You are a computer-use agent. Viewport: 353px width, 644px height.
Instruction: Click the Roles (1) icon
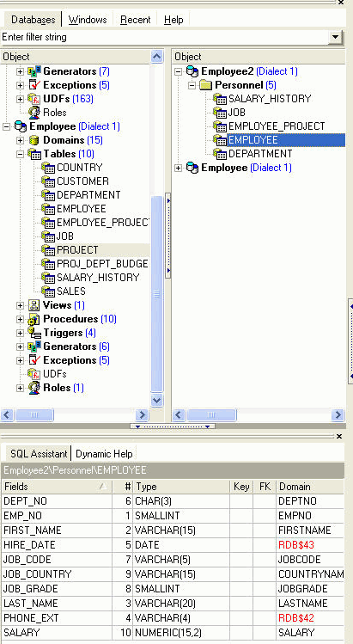tap(34, 388)
